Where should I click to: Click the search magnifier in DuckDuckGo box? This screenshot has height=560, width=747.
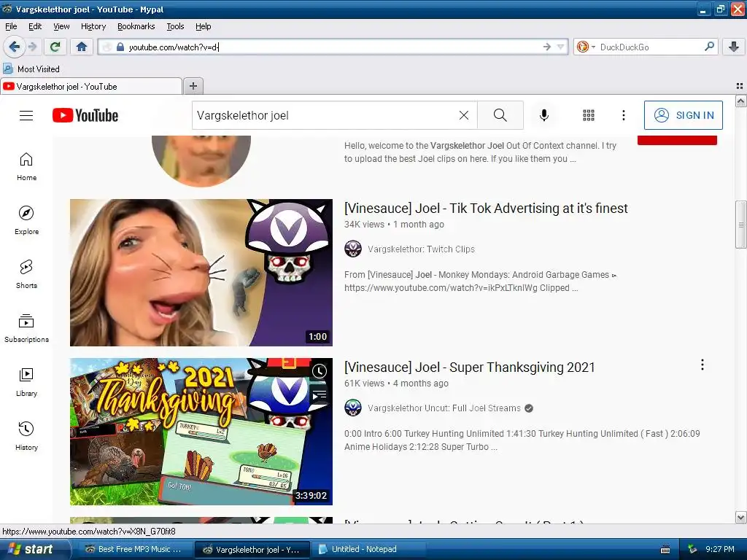coord(709,46)
